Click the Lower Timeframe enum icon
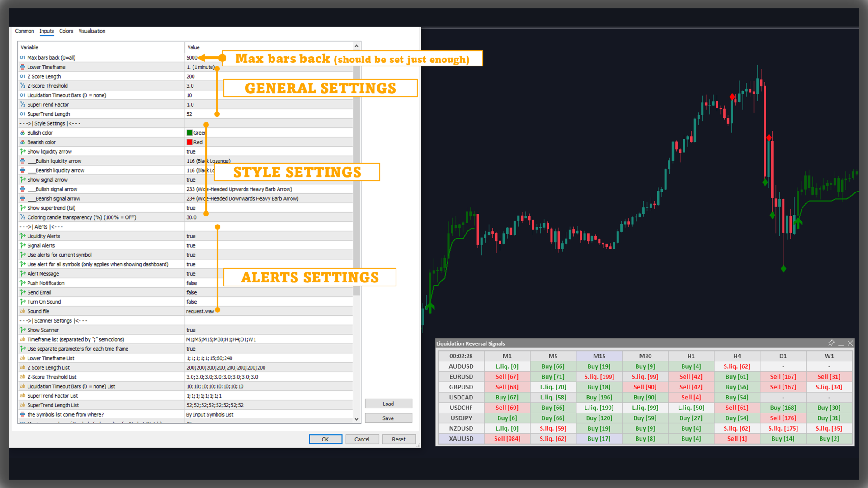 click(x=23, y=67)
